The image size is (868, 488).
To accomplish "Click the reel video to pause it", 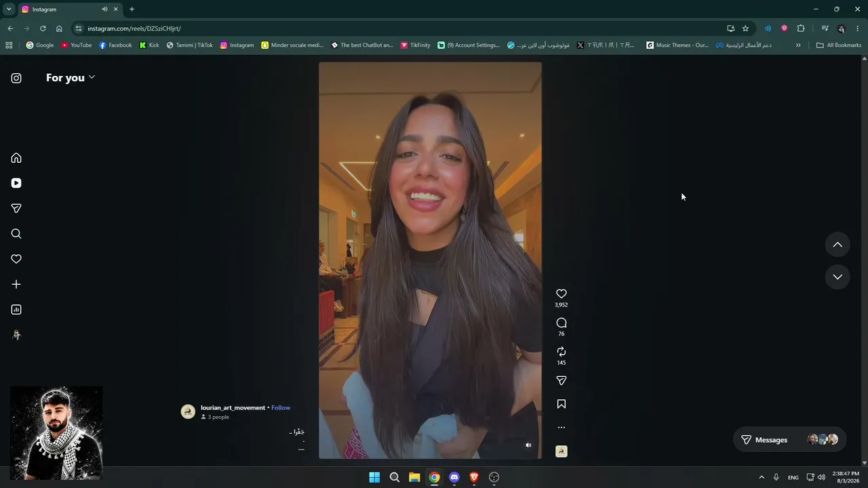I will coord(430,260).
